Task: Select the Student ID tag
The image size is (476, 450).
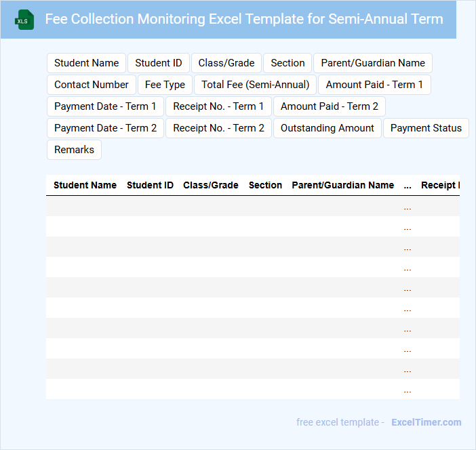Action: tap(159, 63)
